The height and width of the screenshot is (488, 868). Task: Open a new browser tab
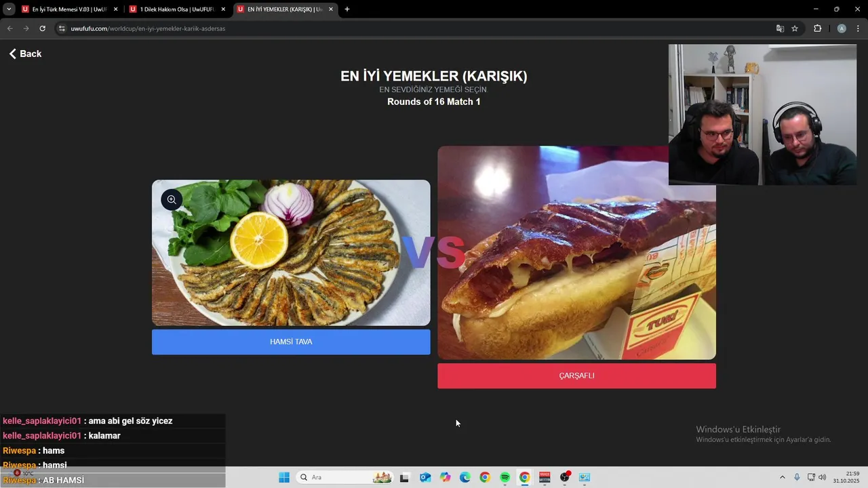tap(347, 9)
